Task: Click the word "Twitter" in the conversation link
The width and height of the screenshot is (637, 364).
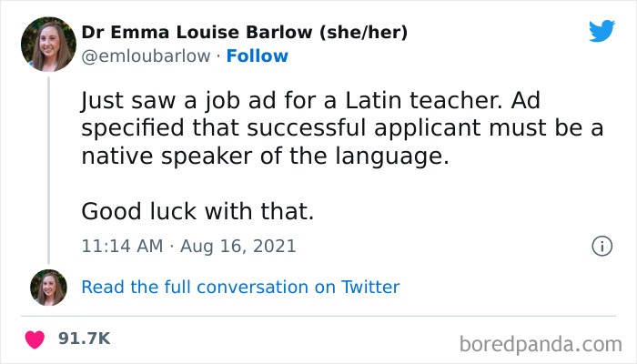Action: [x=370, y=287]
